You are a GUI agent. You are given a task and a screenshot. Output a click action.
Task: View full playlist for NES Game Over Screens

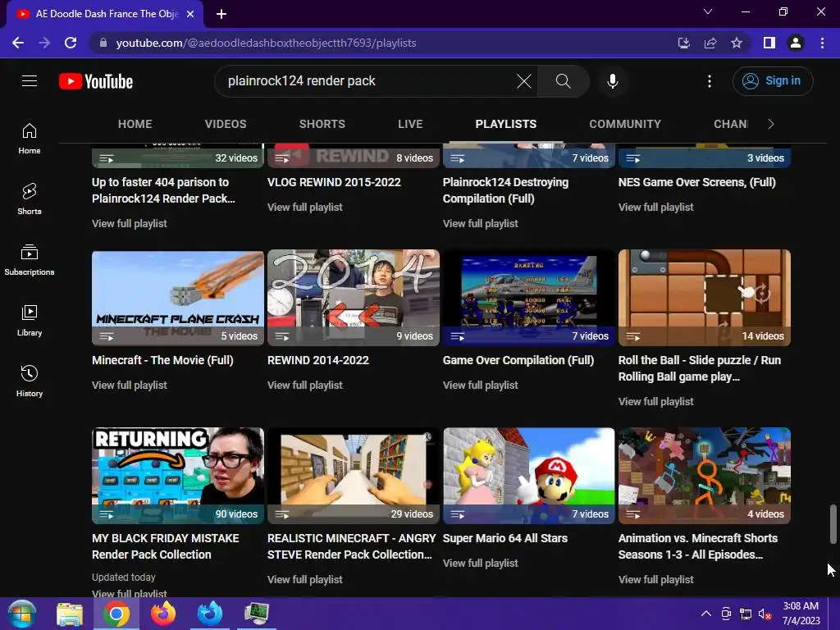click(655, 207)
